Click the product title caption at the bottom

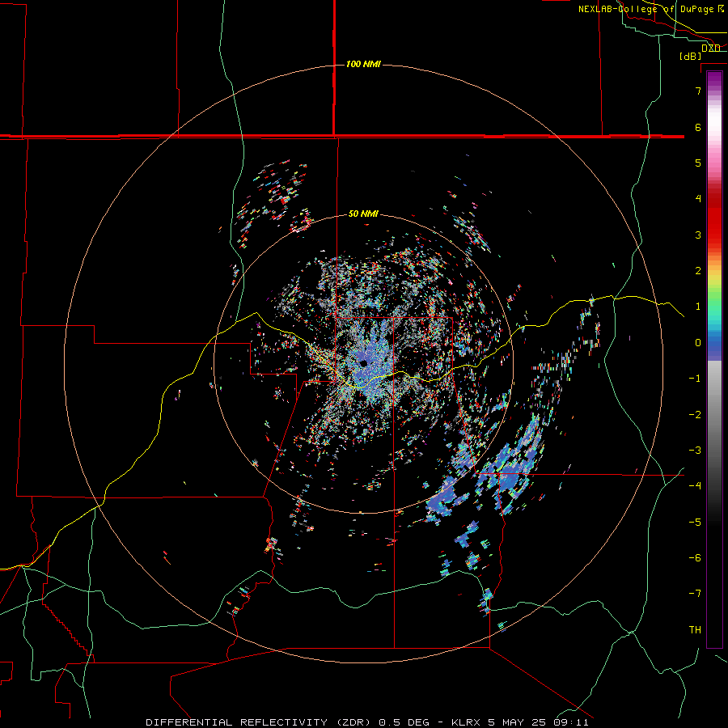367,722
